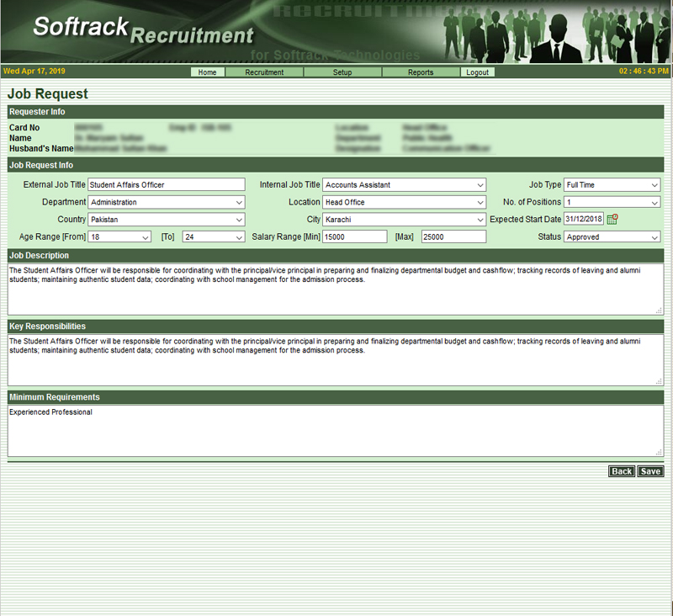Open the Setup menu

pos(342,72)
